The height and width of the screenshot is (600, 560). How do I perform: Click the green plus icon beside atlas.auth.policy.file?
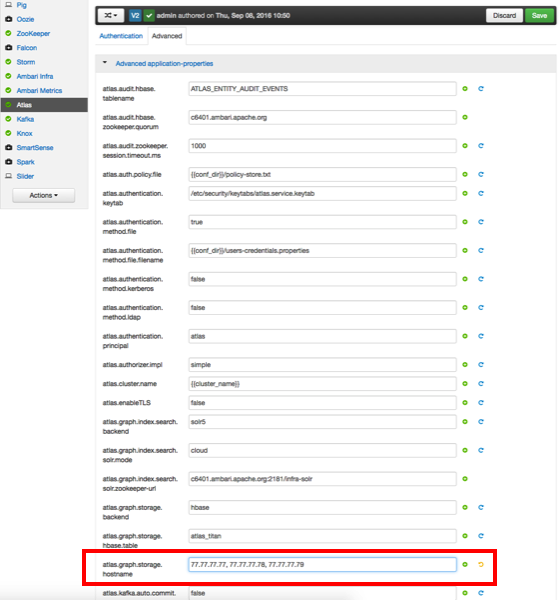tap(465, 174)
